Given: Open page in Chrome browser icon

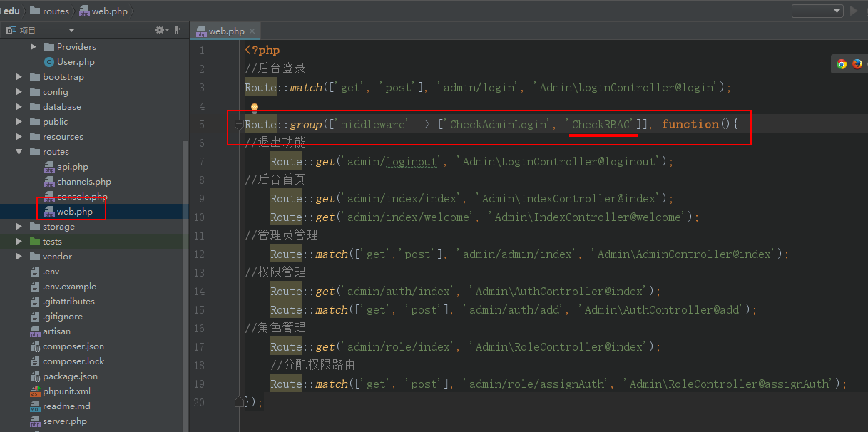Looking at the screenshot, I should (x=842, y=63).
